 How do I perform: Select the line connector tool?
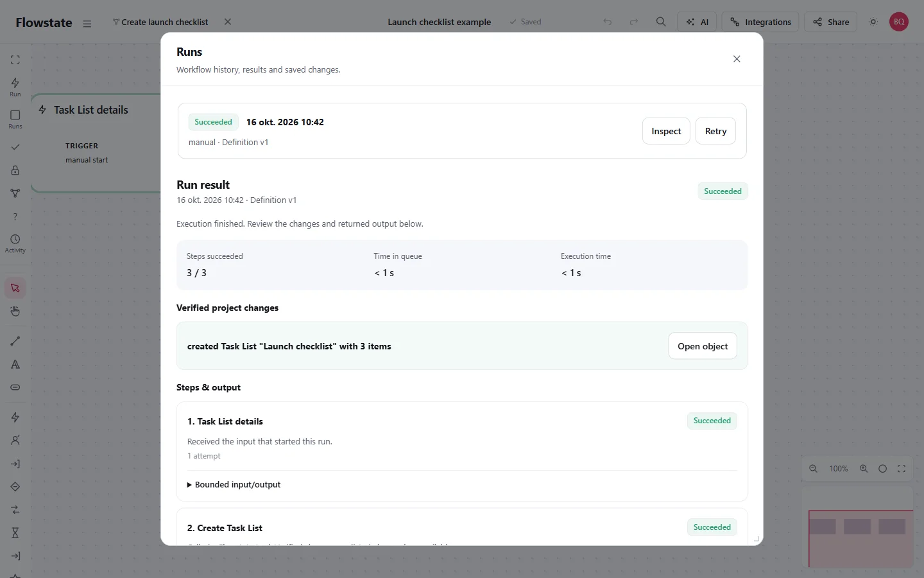pos(15,341)
